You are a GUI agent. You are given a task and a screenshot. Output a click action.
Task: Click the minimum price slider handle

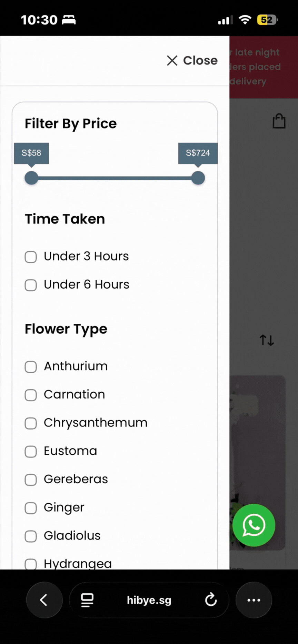[x=31, y=178]
